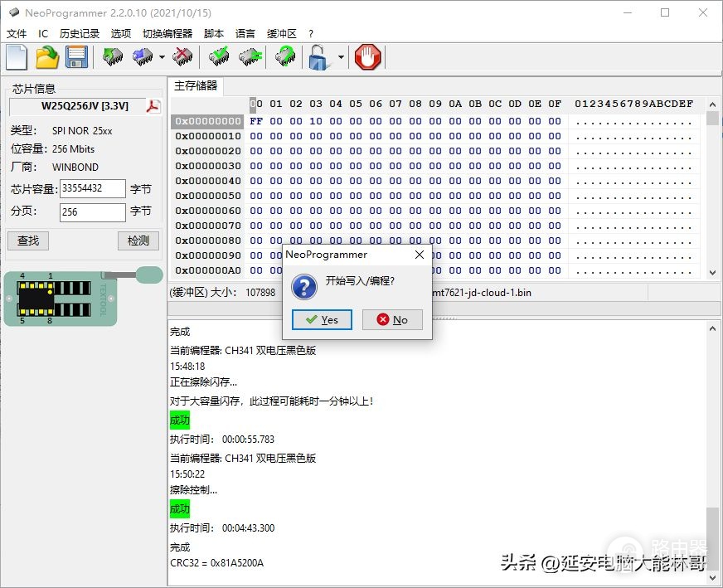Maximize the NeoProgrammer window
Viewport: 723px width, 588px height.
point(665,12)
